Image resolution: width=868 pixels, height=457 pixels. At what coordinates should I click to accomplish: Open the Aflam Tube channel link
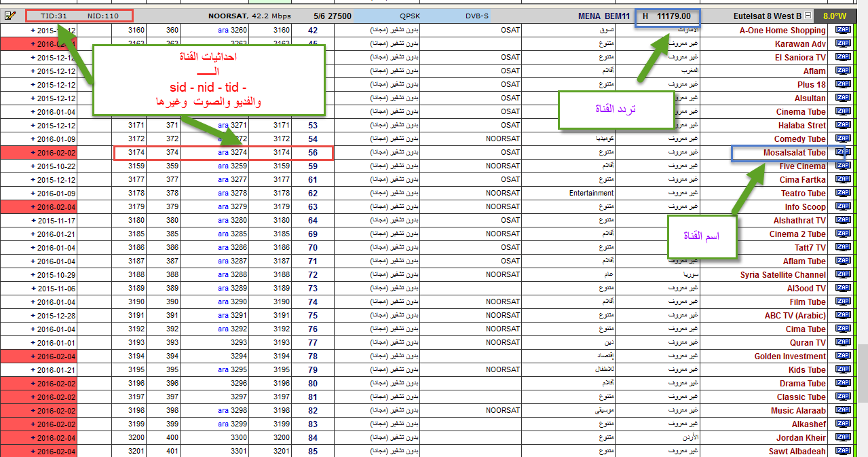coord(804,261)
